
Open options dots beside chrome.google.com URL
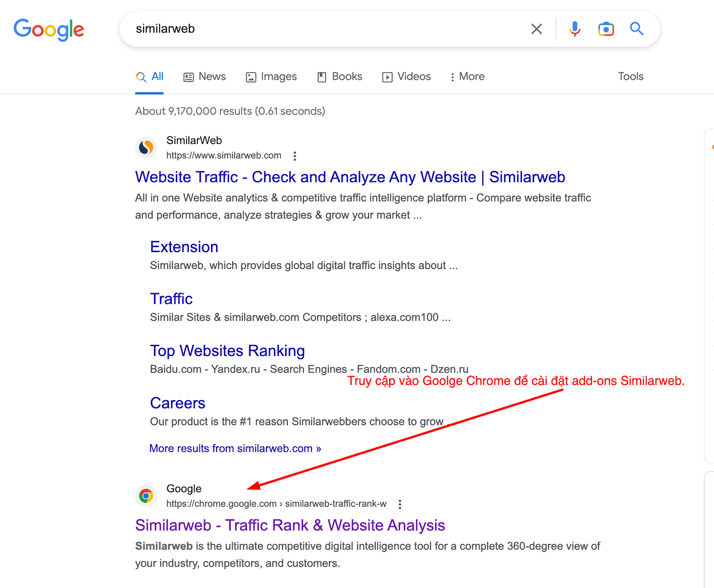(x=400, y=504)
